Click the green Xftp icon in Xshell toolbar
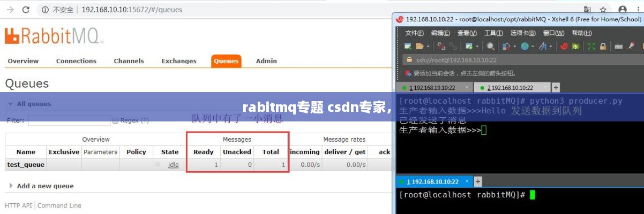This screenshot has width=644, height=214. [575, 47]
